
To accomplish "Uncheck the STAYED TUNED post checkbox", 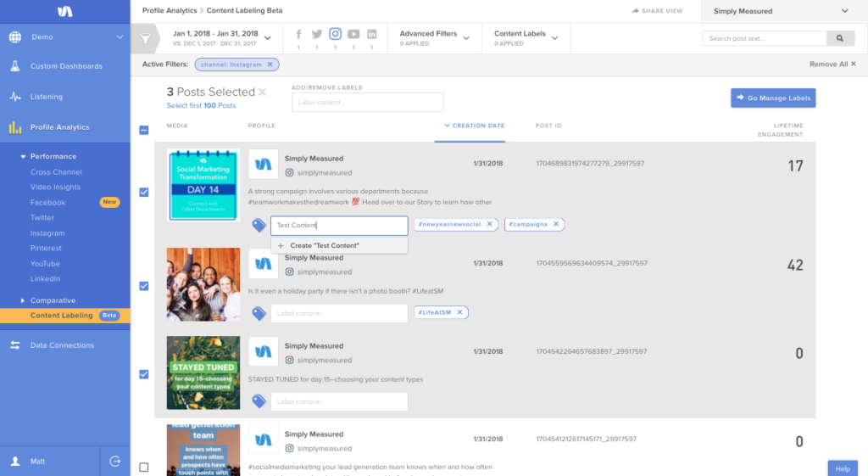I will pos(144,374).
